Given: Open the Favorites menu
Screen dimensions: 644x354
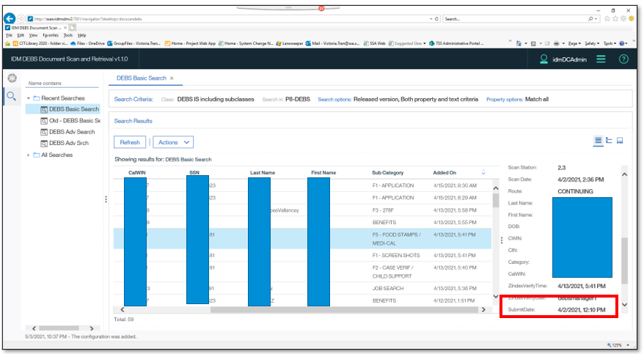Looking at the screenshot, I should pyautogui.click(x=51, y=35).
